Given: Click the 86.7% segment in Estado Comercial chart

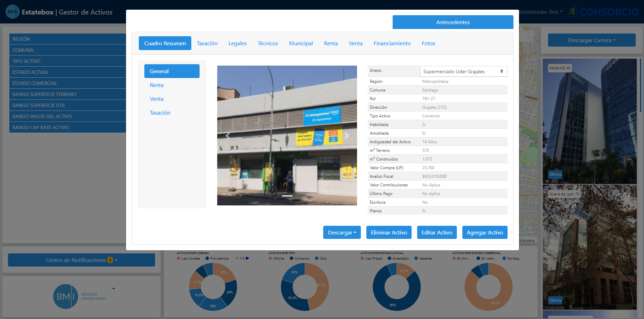Looking at the screenshot, I should (x=495, y=302).
